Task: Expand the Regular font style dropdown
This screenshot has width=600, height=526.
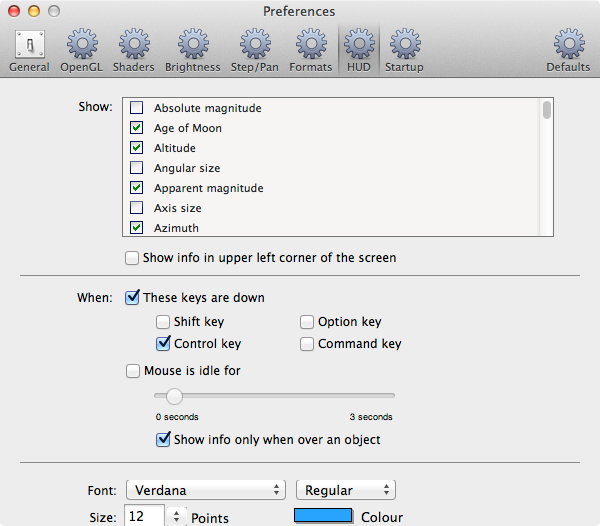Action: [x=346, y=490]
